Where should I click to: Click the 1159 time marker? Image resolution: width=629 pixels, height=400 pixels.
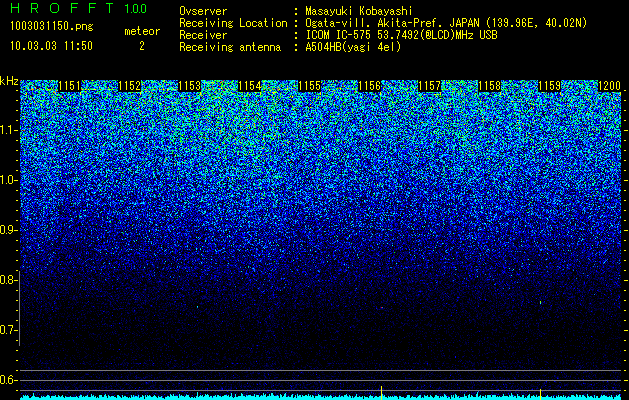550,86
